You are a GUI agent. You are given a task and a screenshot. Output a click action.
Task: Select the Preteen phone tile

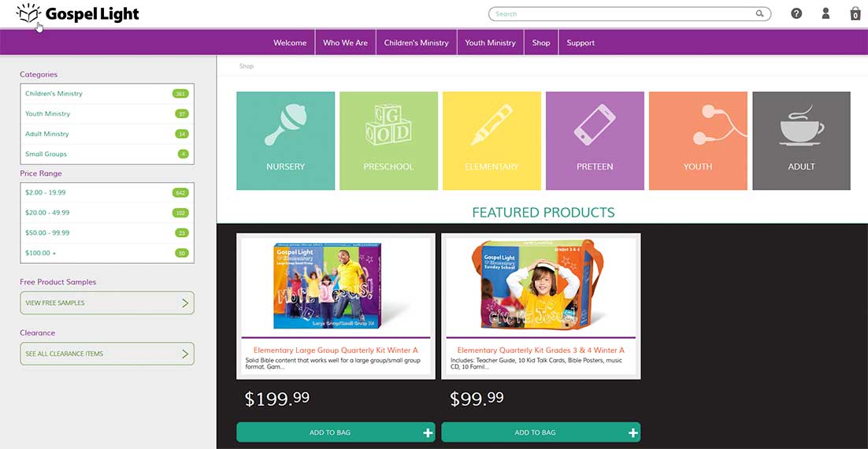[595, 141]
